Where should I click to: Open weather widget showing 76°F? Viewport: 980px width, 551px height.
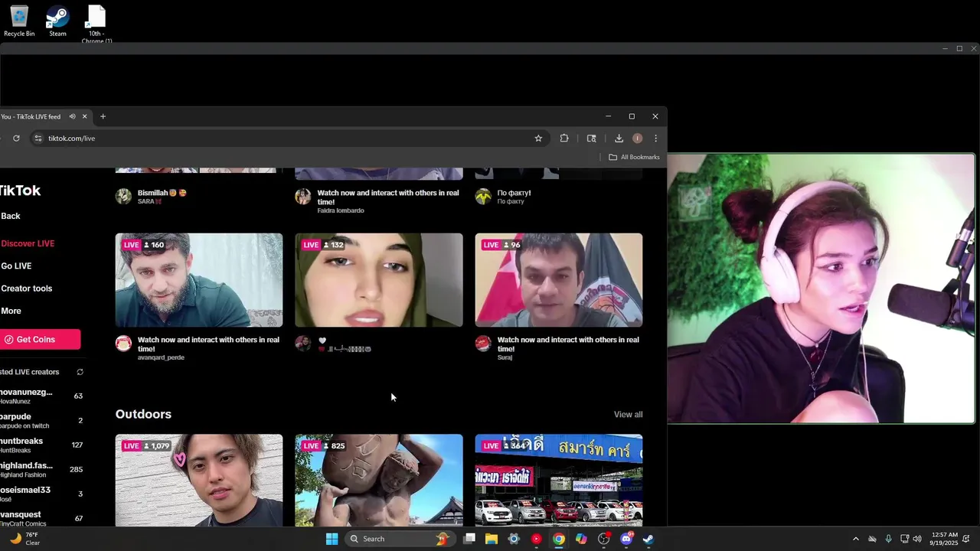(24, 539)
